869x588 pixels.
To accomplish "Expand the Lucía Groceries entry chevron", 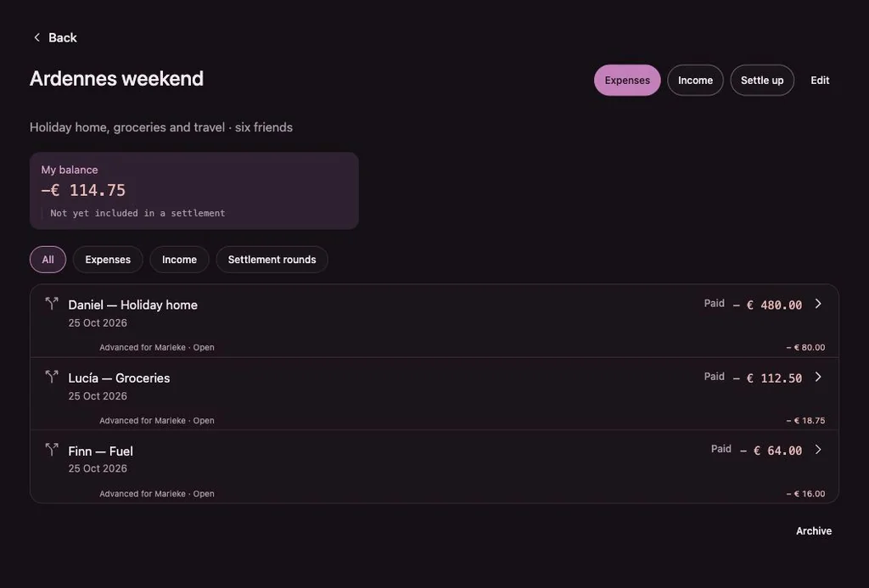I will 818,377.
